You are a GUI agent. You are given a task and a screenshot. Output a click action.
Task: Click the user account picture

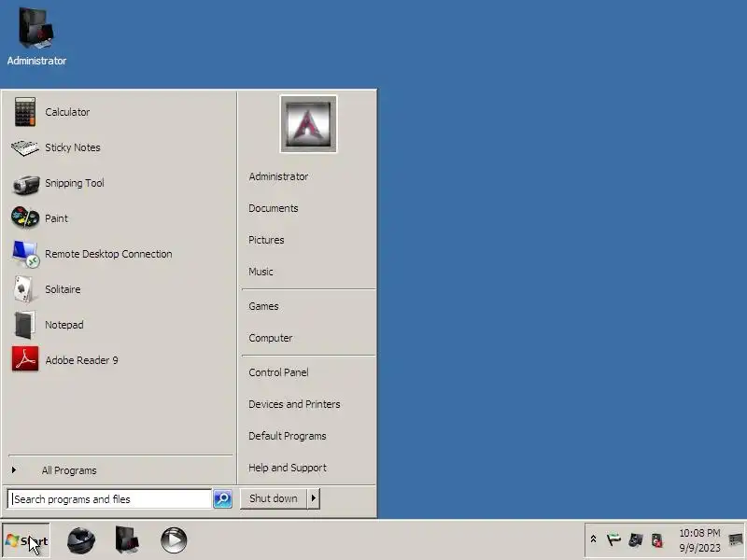[308, 124]
